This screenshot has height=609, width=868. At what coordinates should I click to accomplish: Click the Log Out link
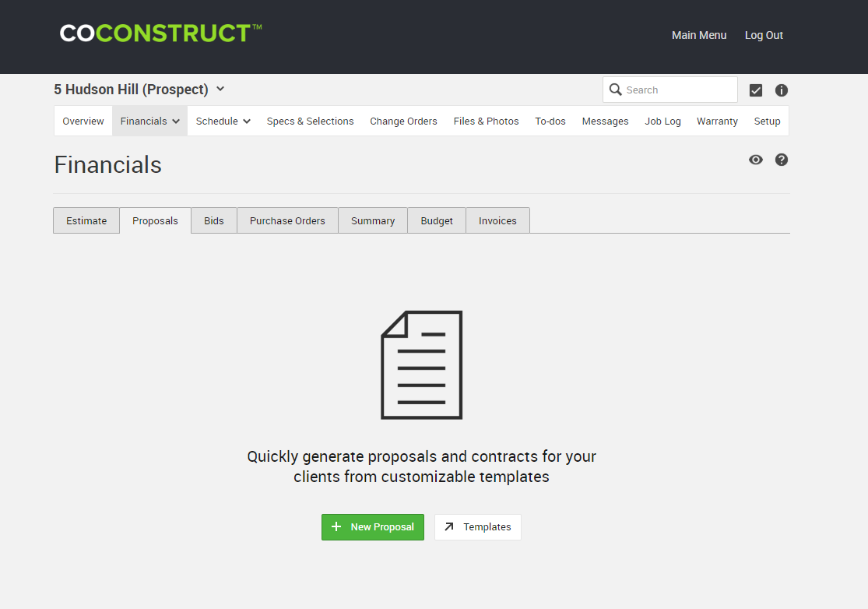click(764, 35)
